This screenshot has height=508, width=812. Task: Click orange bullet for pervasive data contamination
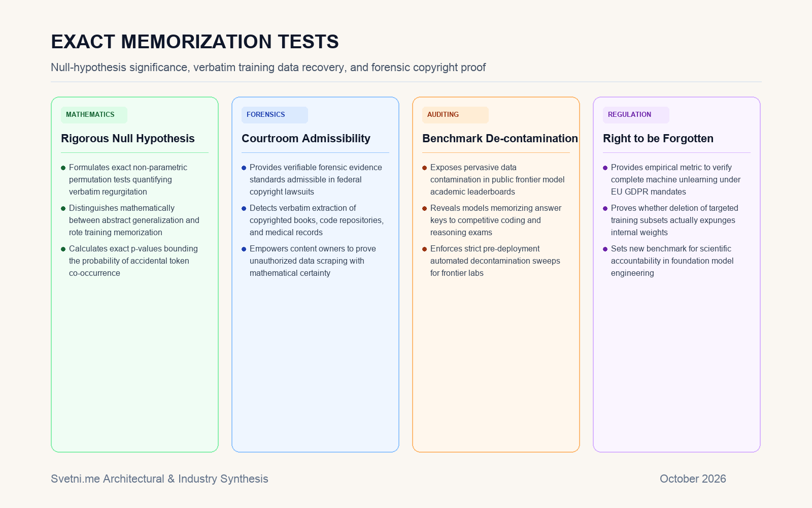(x=425, y=168)
